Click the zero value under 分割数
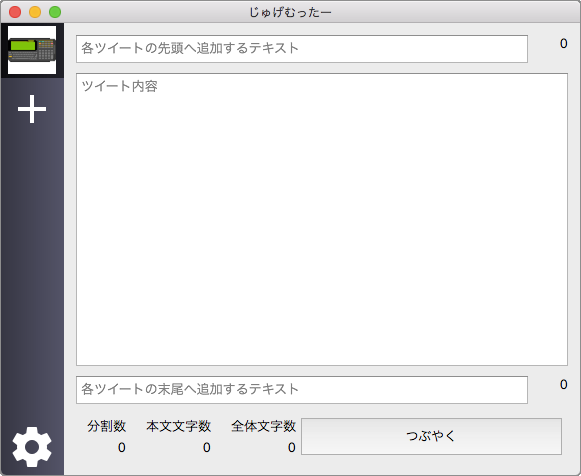The width and height of the screenshot is (581, 476). click(122, 447)
